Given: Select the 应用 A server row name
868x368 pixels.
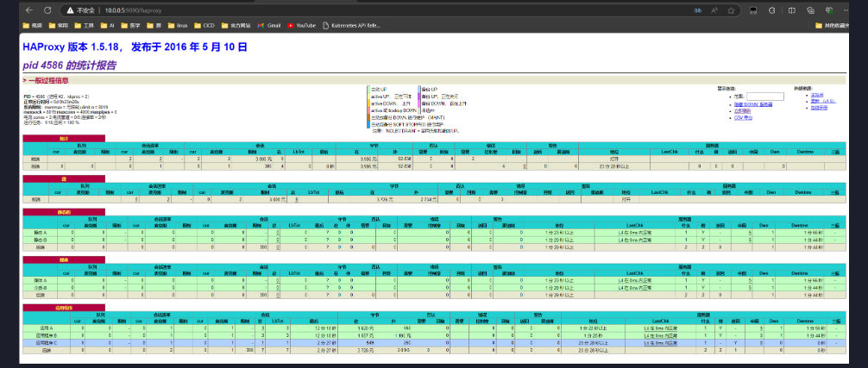Looking at the screenshot, I should [x=46, y=327].
